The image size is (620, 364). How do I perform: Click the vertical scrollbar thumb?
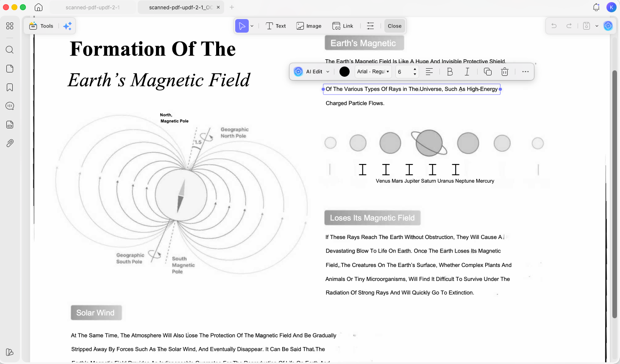(x=614, y=194)
